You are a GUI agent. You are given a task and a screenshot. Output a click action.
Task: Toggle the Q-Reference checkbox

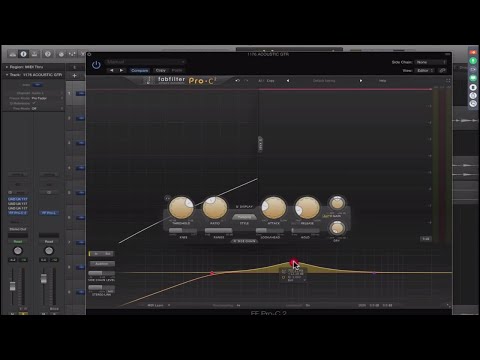click(34, 103)
